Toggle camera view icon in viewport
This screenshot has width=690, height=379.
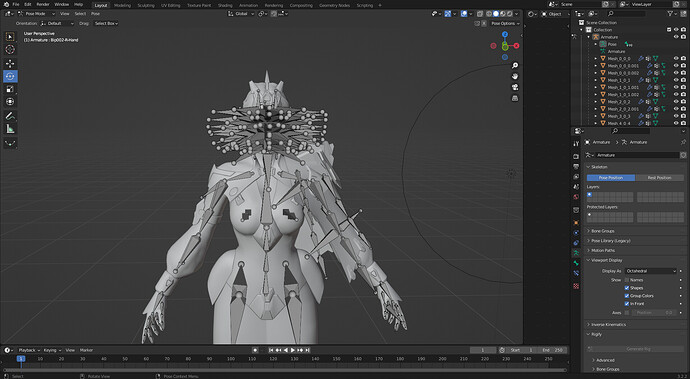(x=515, y=87)
